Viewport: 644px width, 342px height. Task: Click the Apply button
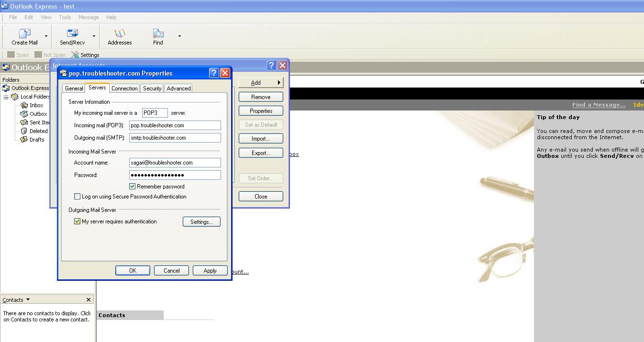point(210,270)
